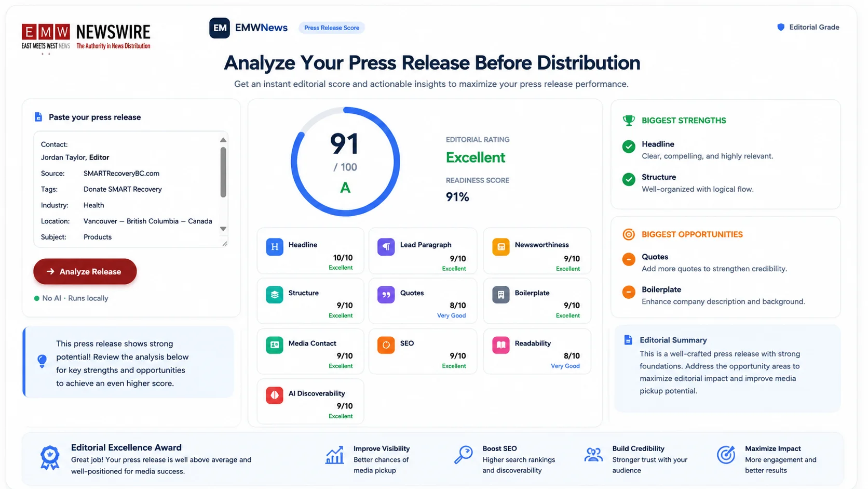
Task: Click the Improve Visibility chart icon
Action: [x=335, y=455]
